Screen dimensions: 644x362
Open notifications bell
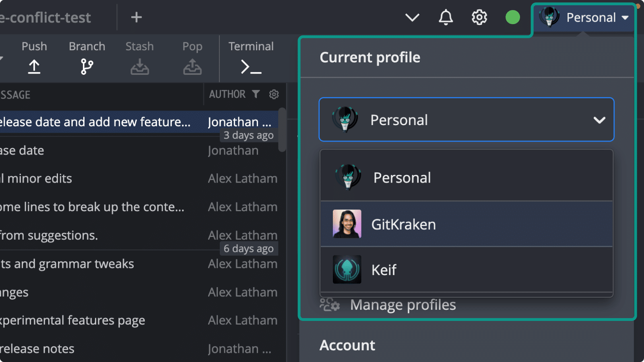click(x=446, y=17)
